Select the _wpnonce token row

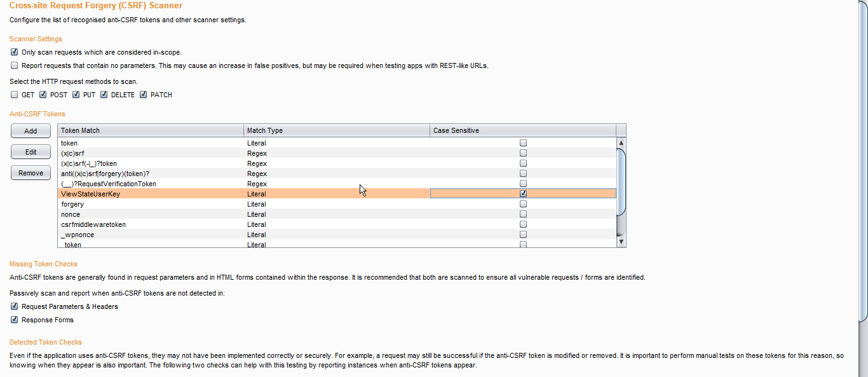pos(337,235)
